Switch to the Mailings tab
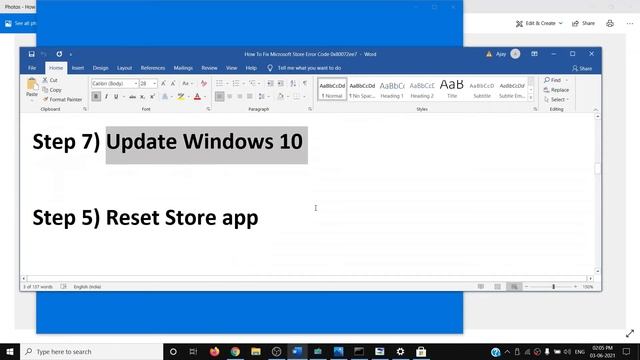Viewport: 640px width, 360px height. coord(183,68)
